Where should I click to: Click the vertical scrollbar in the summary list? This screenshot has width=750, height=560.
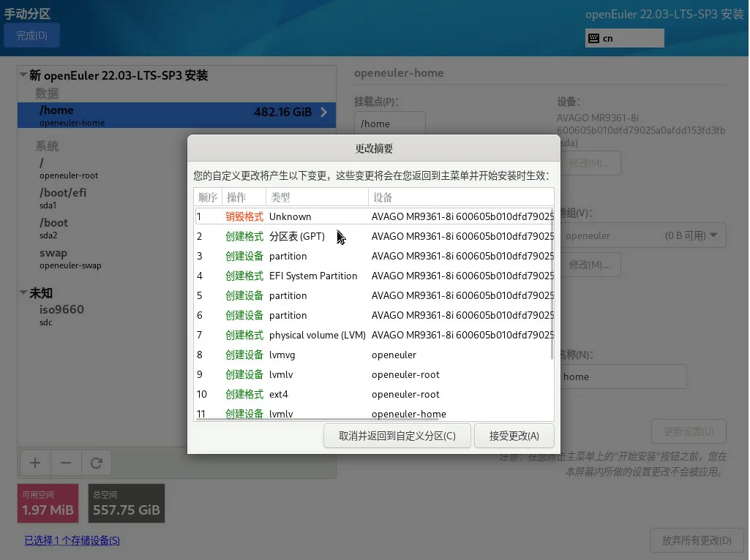[x=552, y=284]
